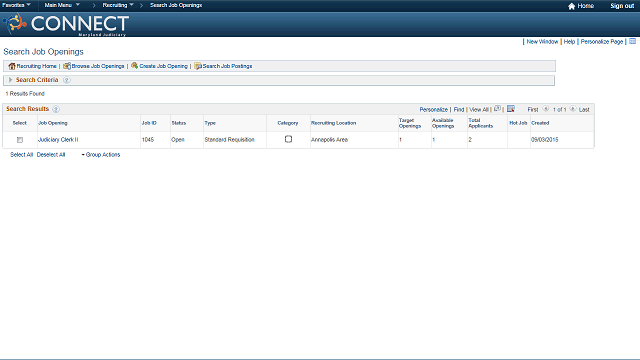
Task: Click the Search Job Postings icon
Action: coord(198,66)
